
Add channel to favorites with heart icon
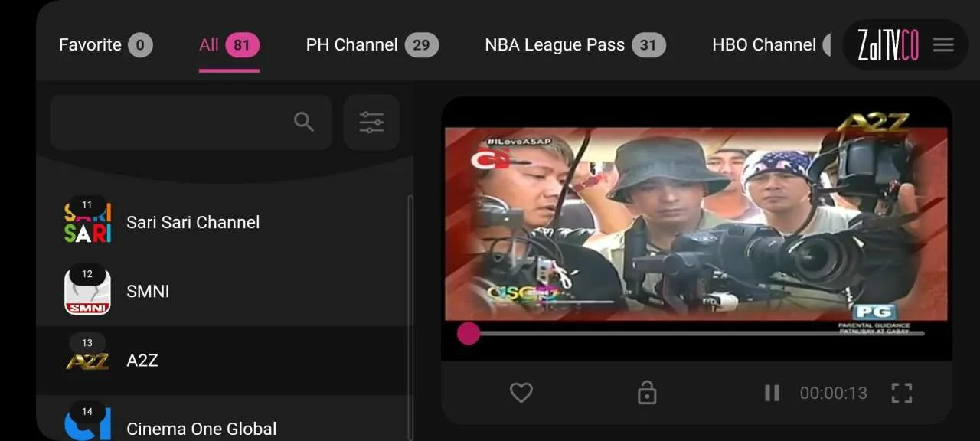(521, 394)
